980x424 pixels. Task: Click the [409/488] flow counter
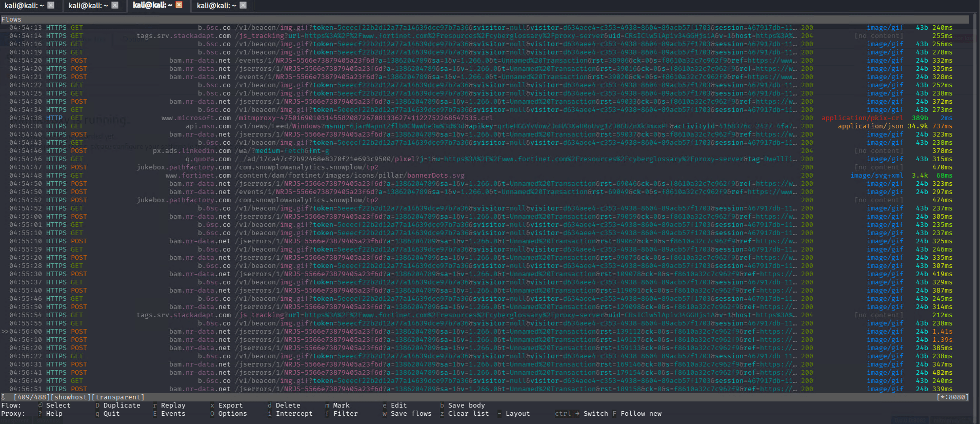click(x=32, y=397)
